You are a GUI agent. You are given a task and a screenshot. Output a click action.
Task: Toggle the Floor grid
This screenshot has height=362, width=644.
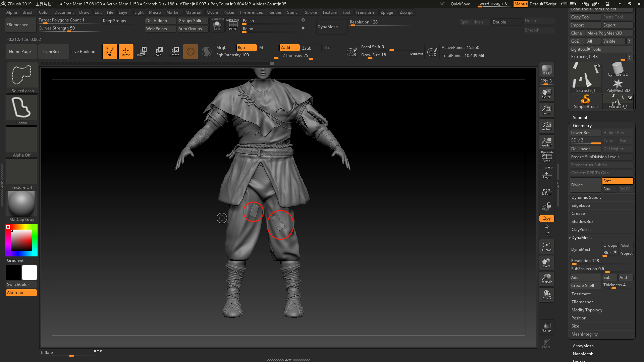[546, 175]
